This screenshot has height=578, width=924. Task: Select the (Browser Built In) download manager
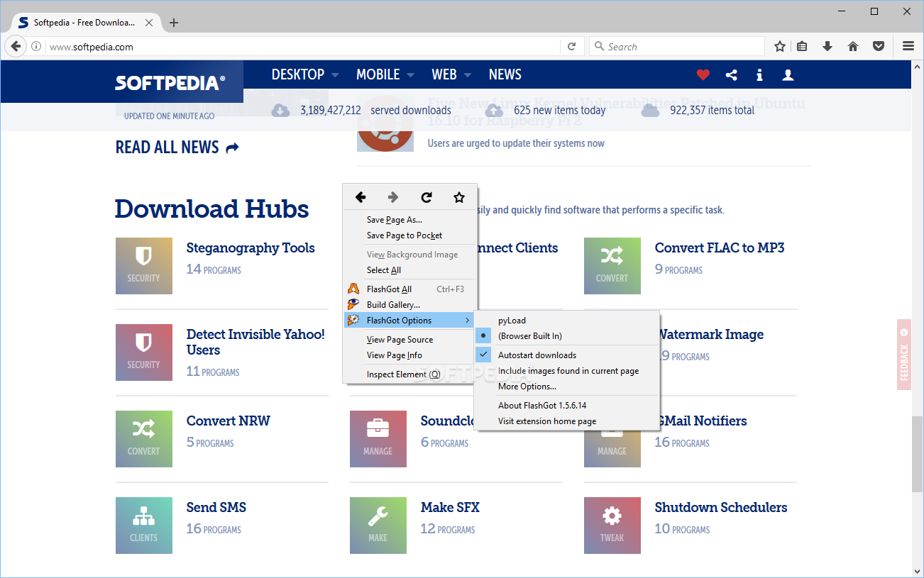[x=567, y=336]
